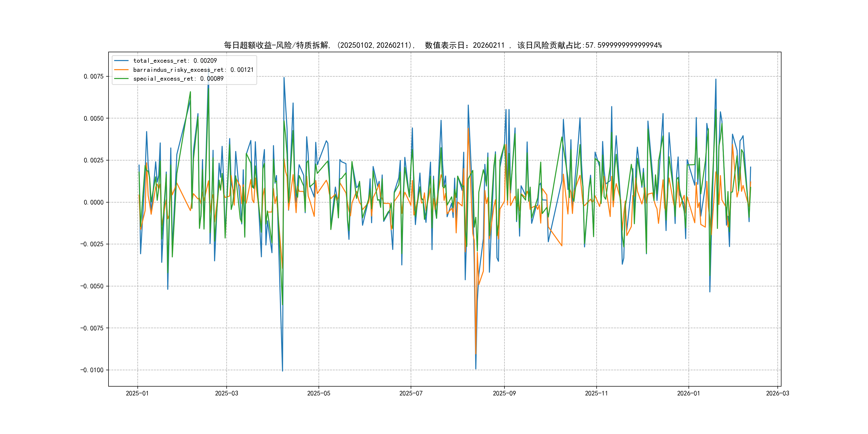The image size is (868, 434).
Task: Click the 0.0050 y-axis tick label
Action: click(x=94, y=118)
